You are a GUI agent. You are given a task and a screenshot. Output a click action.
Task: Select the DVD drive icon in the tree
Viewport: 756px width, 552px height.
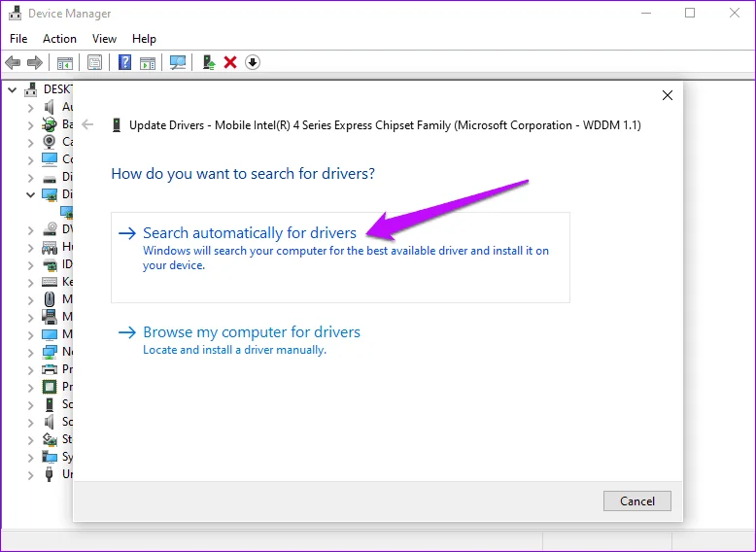[x=50, y=229]
